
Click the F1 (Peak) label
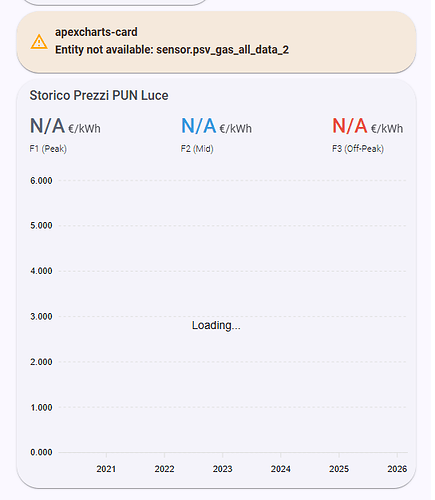48,149
